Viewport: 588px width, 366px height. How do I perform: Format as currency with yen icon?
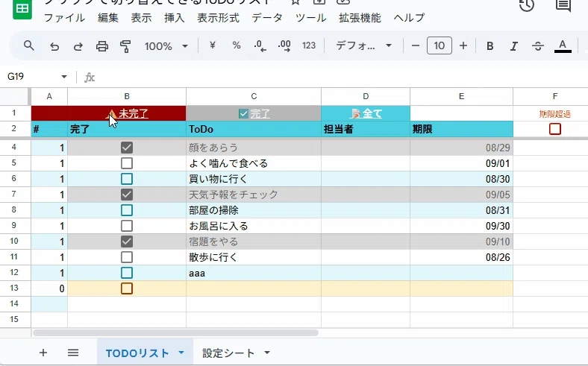pos(213,45)
